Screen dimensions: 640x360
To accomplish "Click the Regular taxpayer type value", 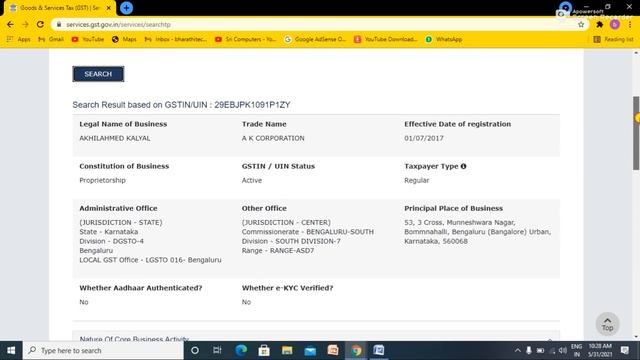I will point(416,180).
